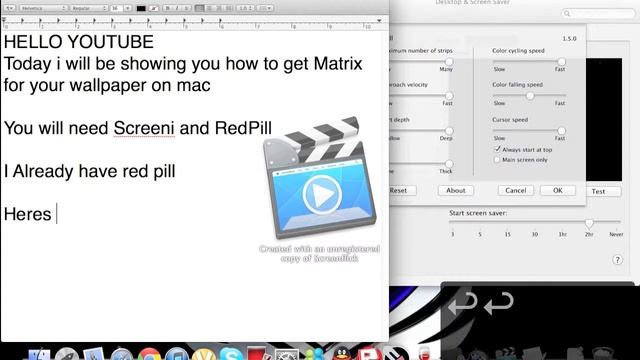640x360 pixels.
Task: Adjust the slider knob near Thick
Action: coord(449,164)
